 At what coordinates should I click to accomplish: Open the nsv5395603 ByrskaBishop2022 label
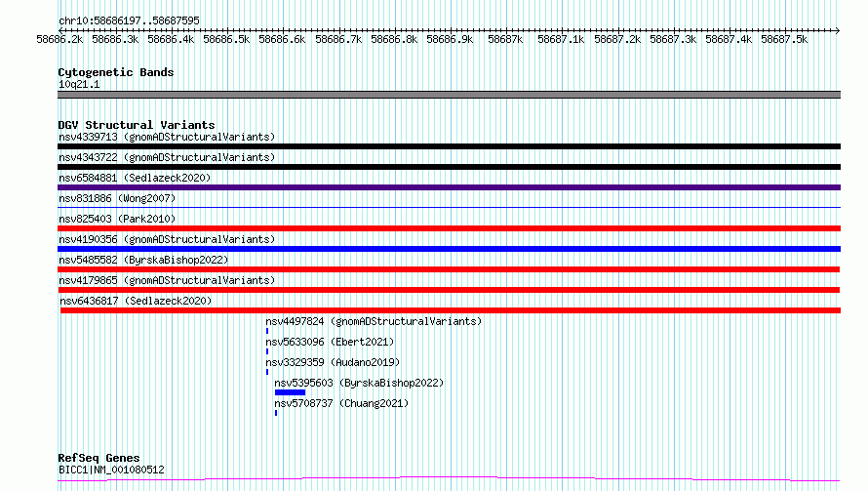click(359, 383)
